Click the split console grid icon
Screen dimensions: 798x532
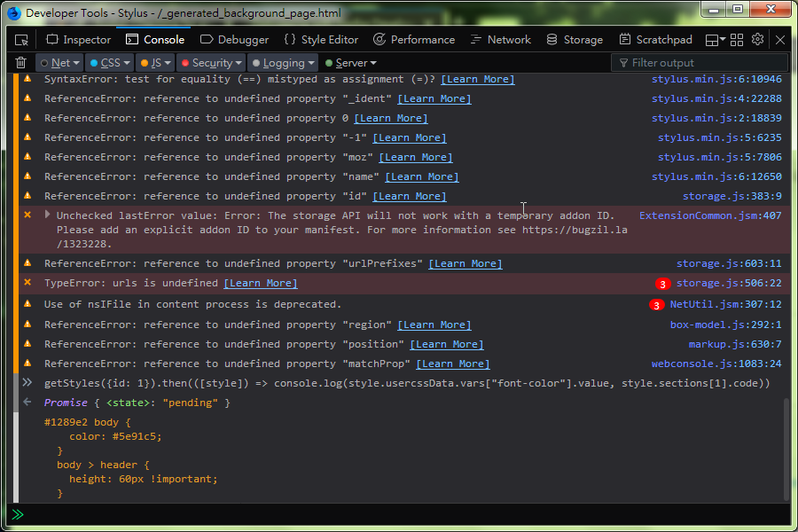coord(737,40)
